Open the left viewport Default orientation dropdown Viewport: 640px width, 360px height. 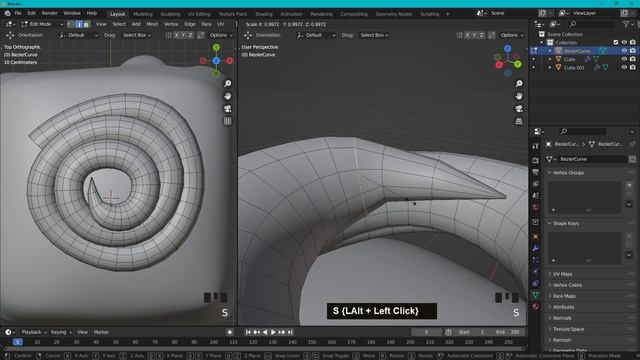[78, 35]
